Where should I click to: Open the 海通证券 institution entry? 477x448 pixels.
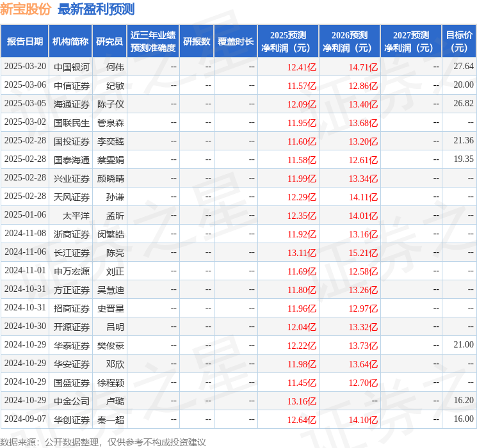click(72, 104)
